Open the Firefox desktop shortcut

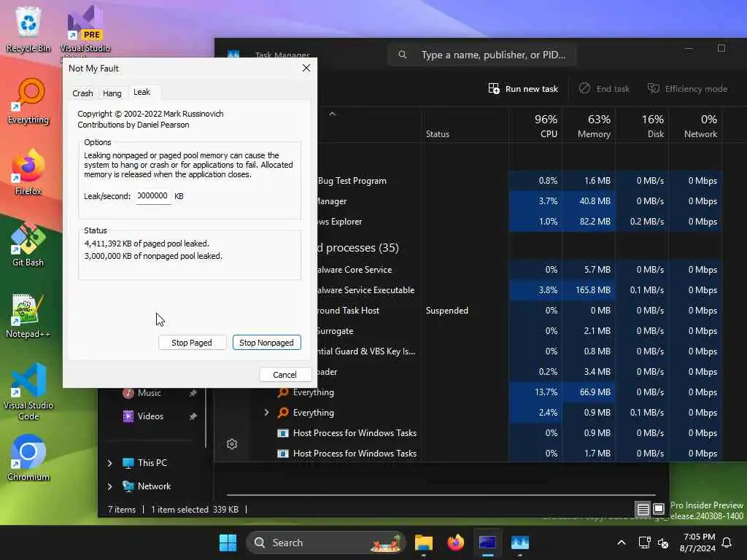pyautogui.click(x=28, y=172)
